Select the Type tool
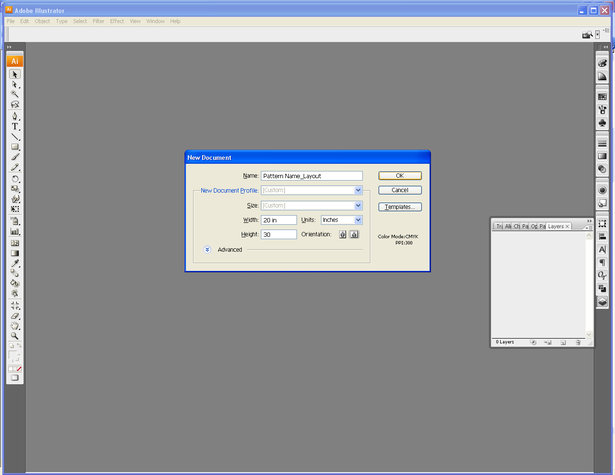 click(15, 126)
